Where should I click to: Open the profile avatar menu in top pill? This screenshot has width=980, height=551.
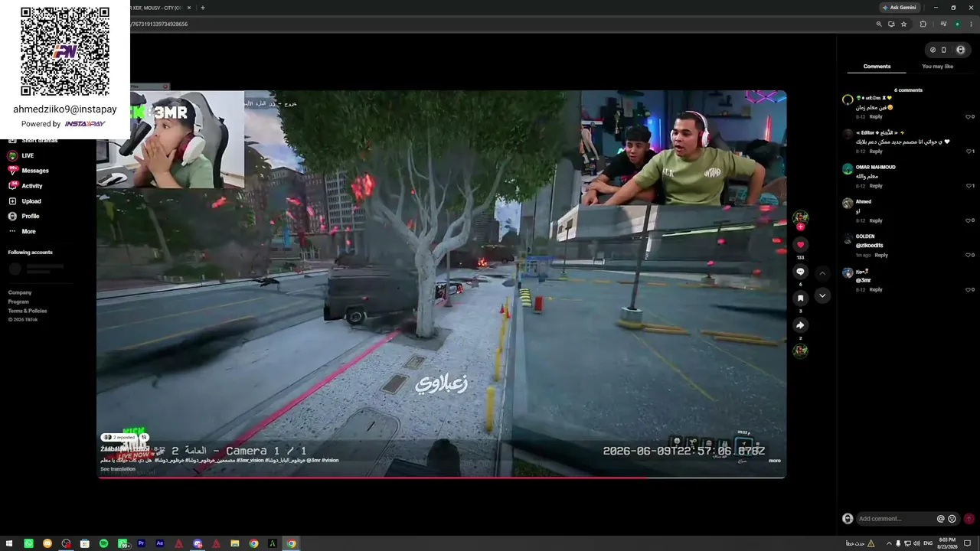(961, 50)
